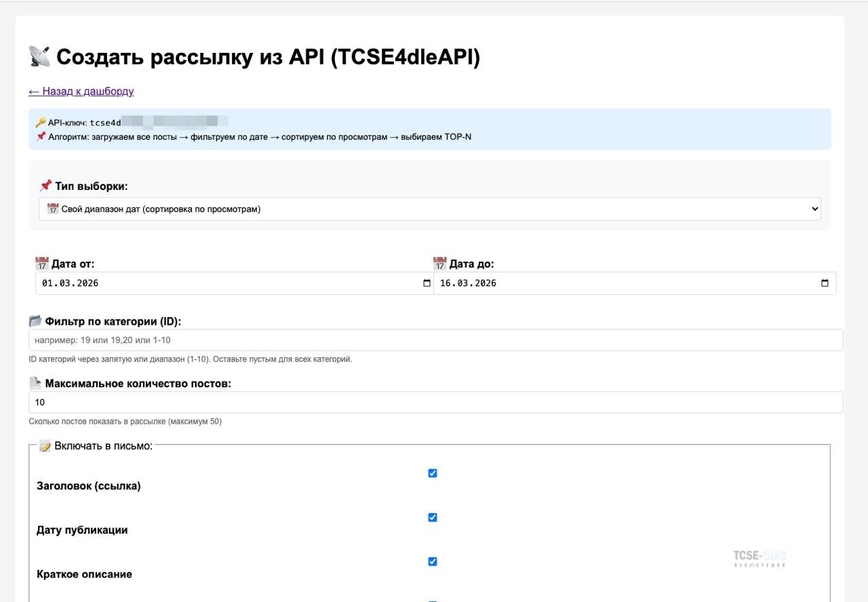The height and width of the screenshot is (602, 868).
Task: Go back via Назад к дашборду link
Action: pyautogui.click(x=81, y=92)
